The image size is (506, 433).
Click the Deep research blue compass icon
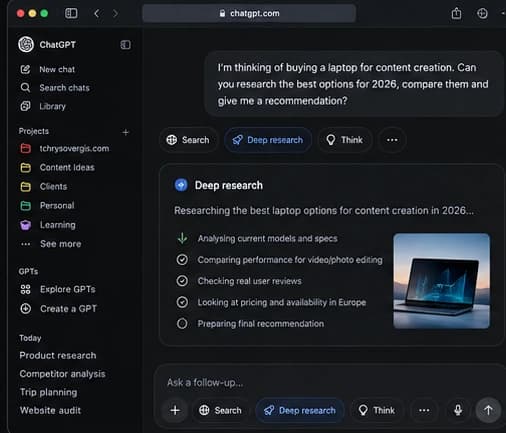(181, 185)
